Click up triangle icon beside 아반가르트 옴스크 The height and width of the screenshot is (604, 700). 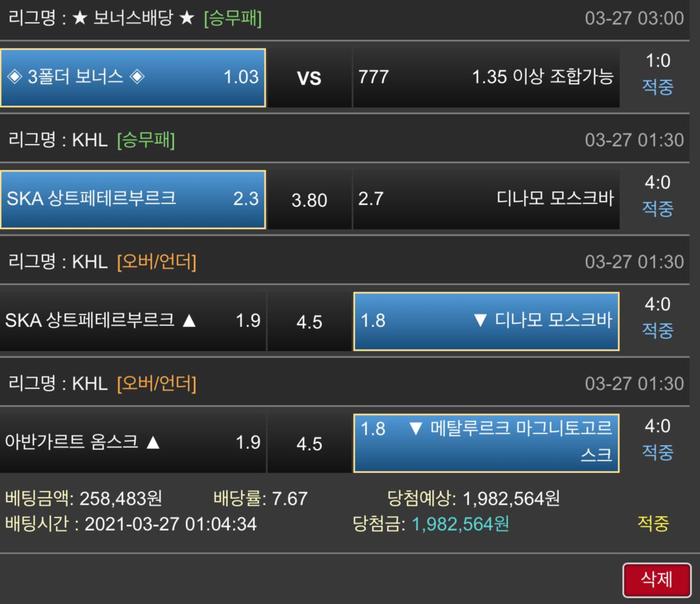pyautogui.click(x=153, y=442)
